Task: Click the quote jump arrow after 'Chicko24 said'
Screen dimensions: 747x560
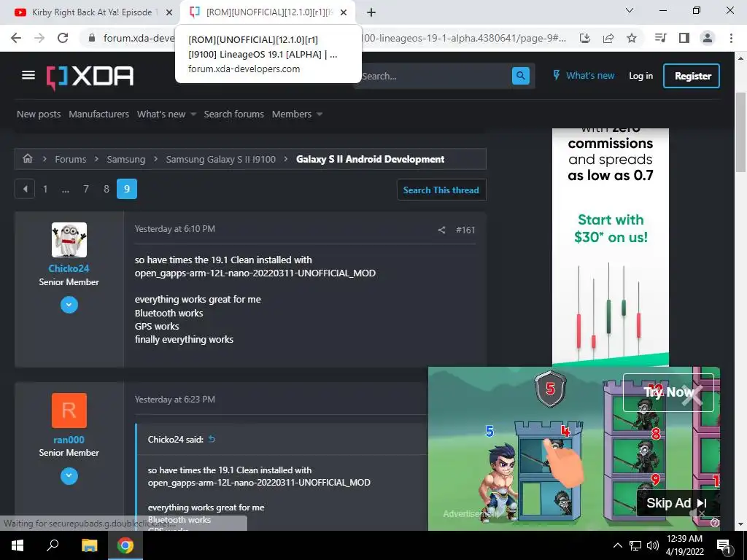Action: coord(212,439)
